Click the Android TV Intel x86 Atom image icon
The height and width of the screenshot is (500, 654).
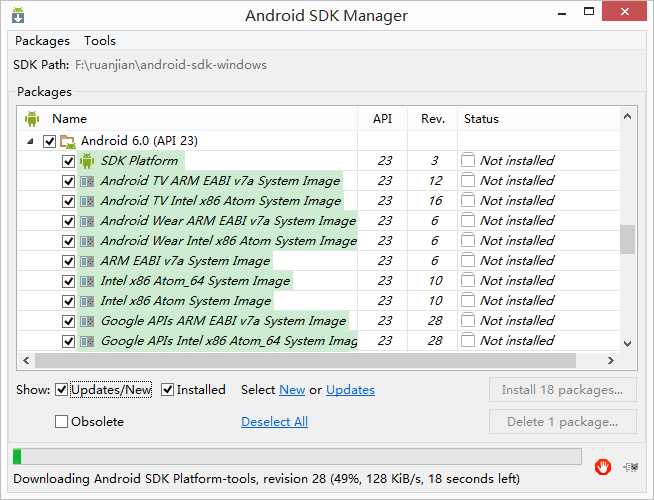point(87,201)
